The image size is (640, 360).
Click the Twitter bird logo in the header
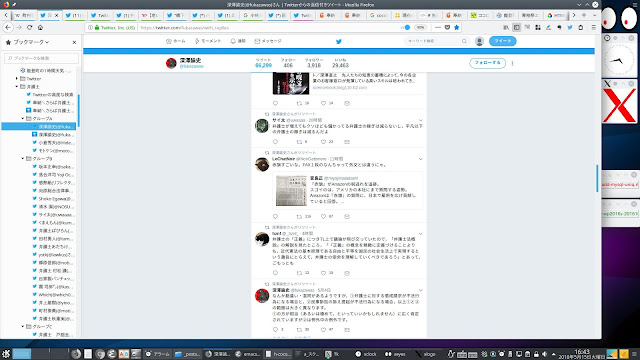pos(338,41)
